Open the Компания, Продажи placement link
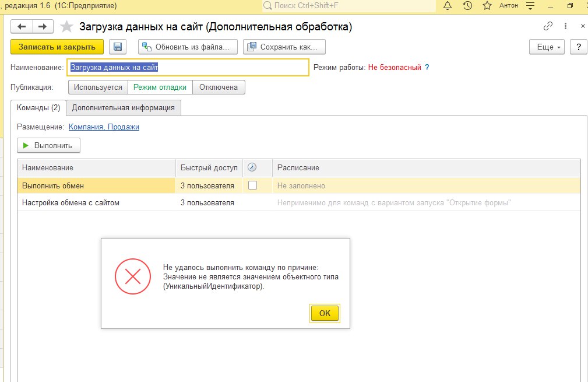The image size is (588, 382). tap(104, 127)
